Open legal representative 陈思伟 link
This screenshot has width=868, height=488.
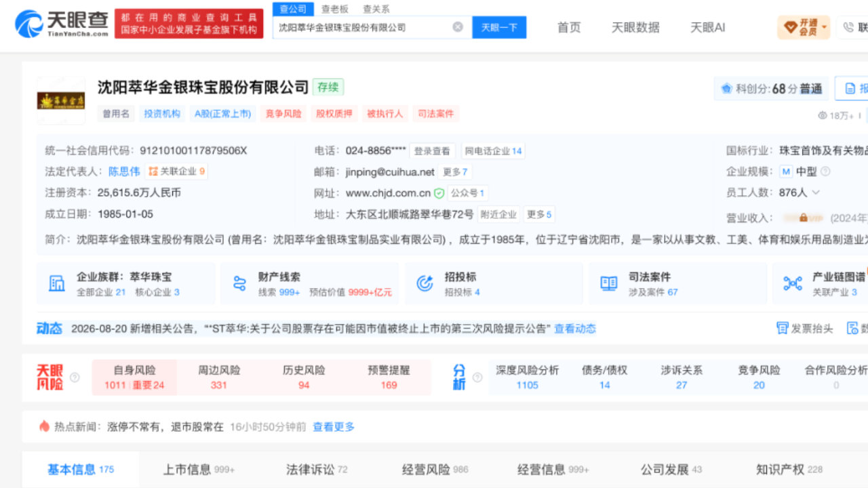point(124,171)
